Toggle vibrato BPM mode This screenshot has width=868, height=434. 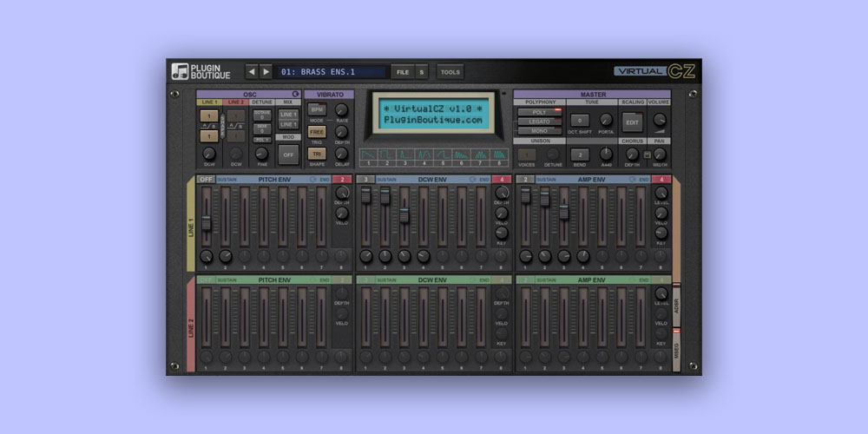pyautogui.click(x=317, y=109)
